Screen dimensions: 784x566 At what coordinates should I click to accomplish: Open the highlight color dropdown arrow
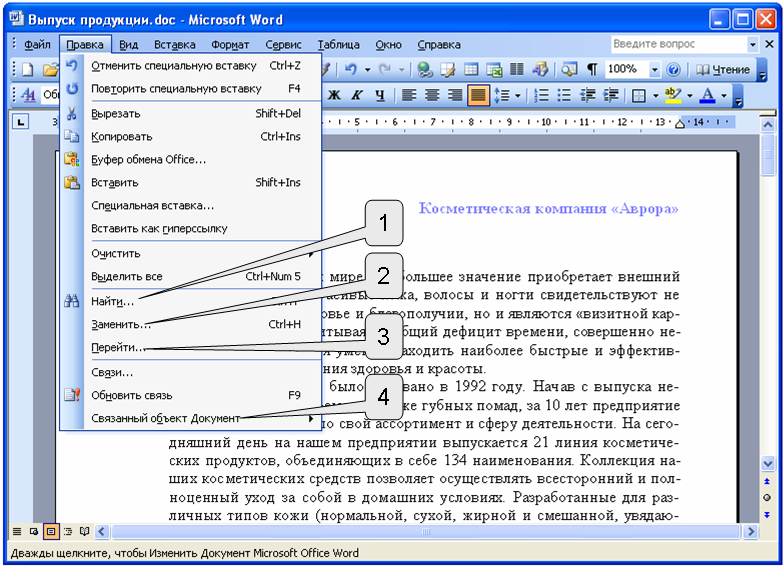(690, 95)
